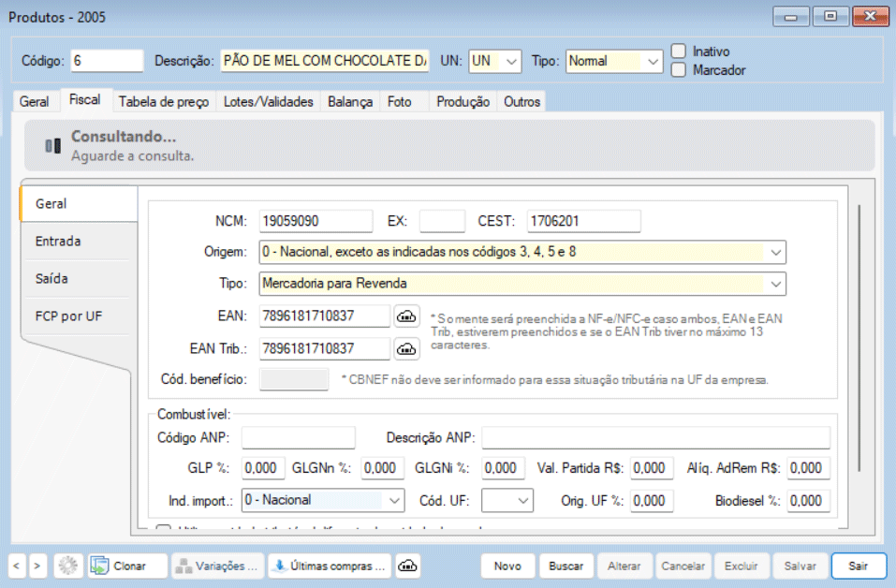Click the Variações button
The image size is (896, 588).
[218, 566]
